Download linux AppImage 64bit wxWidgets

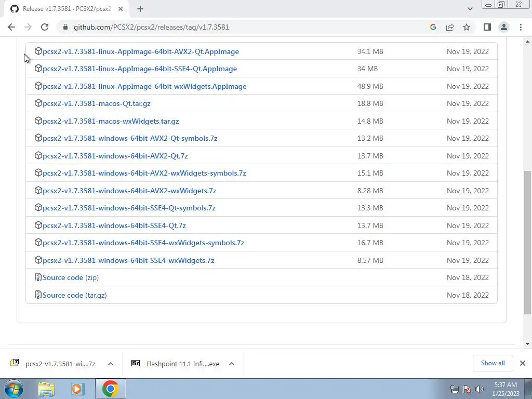[144, 87]
